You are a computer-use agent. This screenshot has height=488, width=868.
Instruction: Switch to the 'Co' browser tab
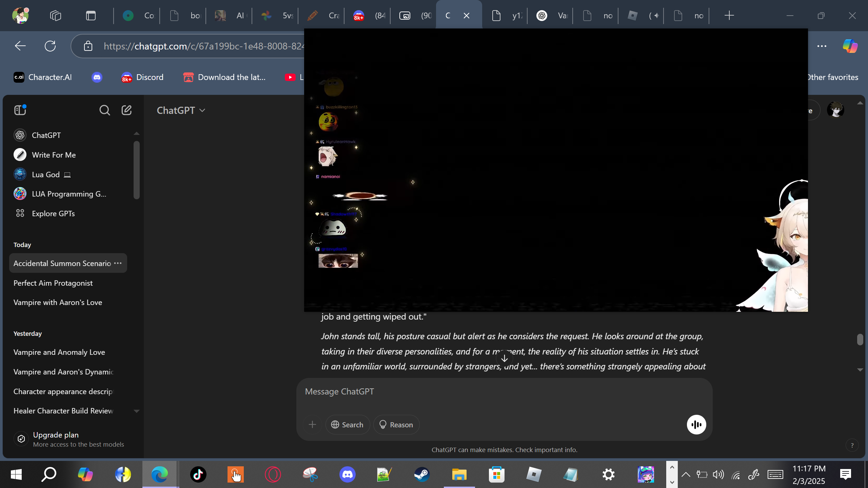[x=137, y=16]
